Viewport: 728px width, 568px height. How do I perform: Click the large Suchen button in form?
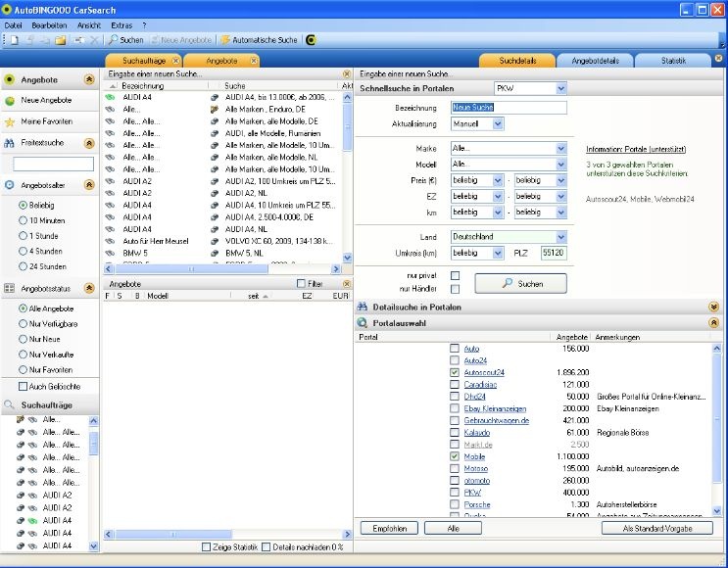[520, 283]
